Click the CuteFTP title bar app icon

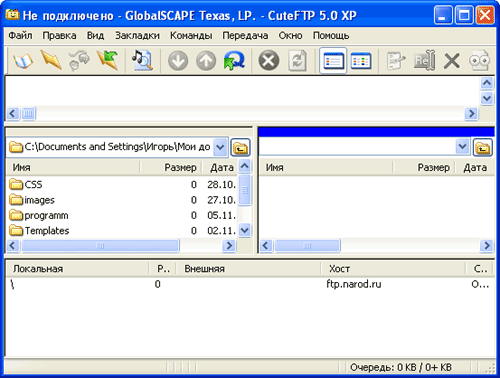(x=12, y=15)
